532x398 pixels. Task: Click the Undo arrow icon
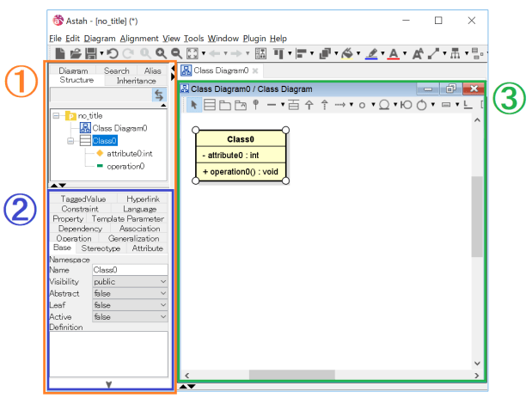(112, 54)
